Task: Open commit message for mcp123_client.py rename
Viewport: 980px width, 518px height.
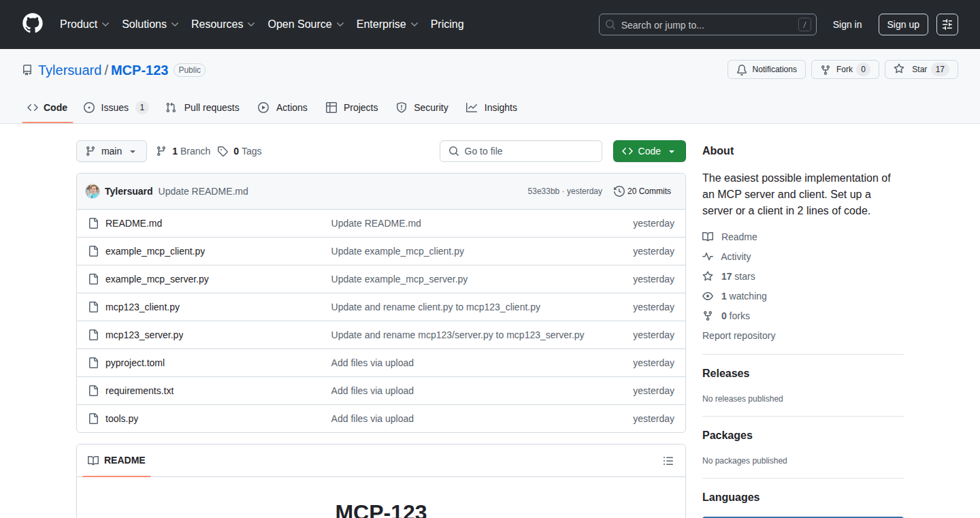Action: (436, 307)
